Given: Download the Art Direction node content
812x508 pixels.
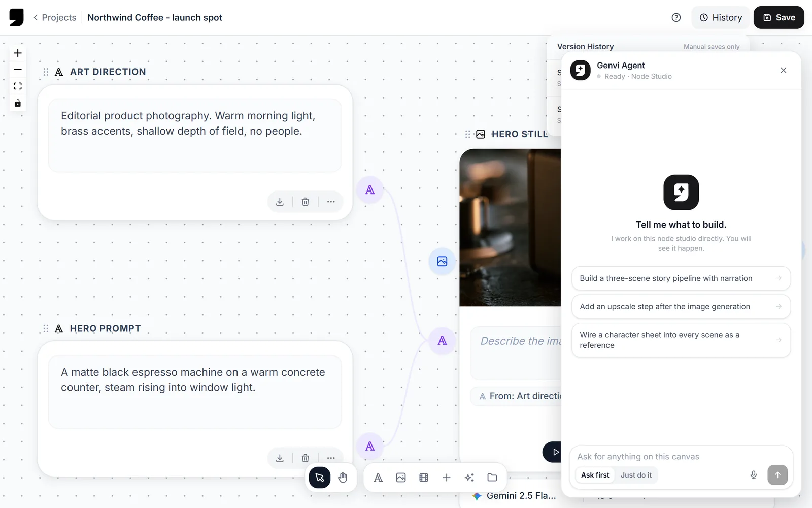Looking at the screenshot, I should coord(280,202).
